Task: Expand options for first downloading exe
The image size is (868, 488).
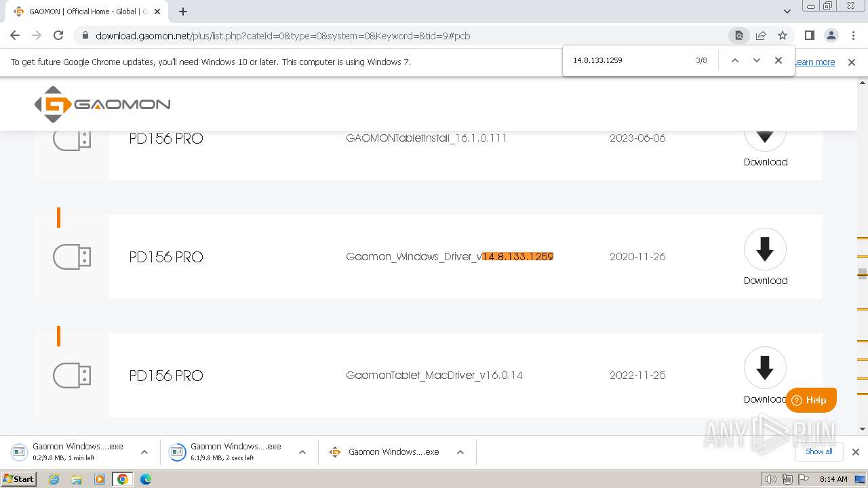Action: tap(144, 452)
